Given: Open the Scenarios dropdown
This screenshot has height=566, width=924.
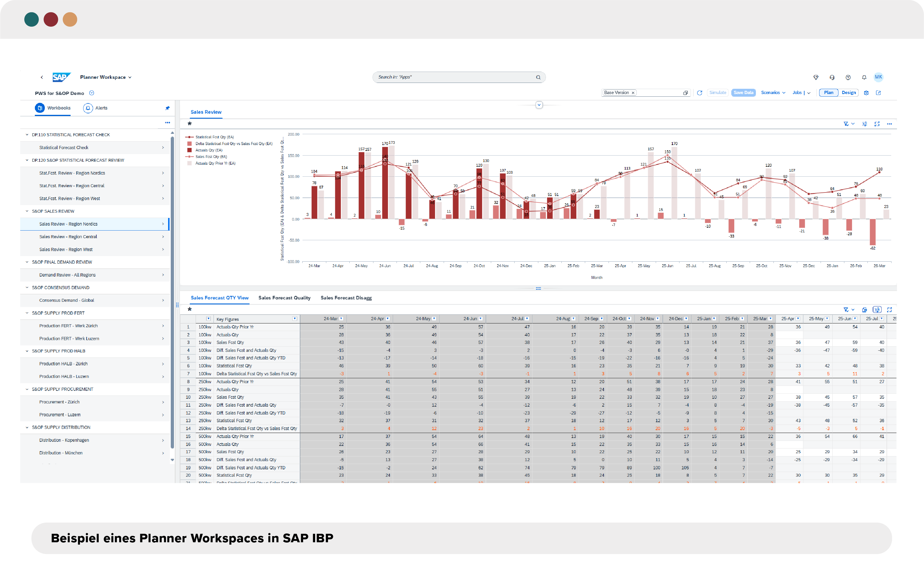Looking at the screenshot, I should coord(773,93).
